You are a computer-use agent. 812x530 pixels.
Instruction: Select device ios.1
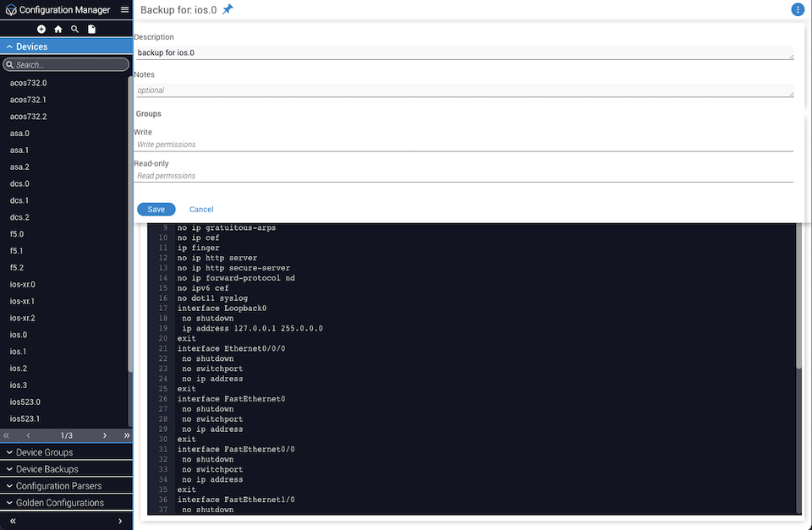18,352
